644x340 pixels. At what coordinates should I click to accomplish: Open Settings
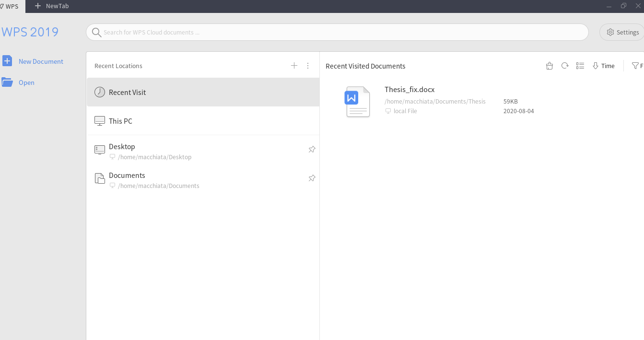622,32
